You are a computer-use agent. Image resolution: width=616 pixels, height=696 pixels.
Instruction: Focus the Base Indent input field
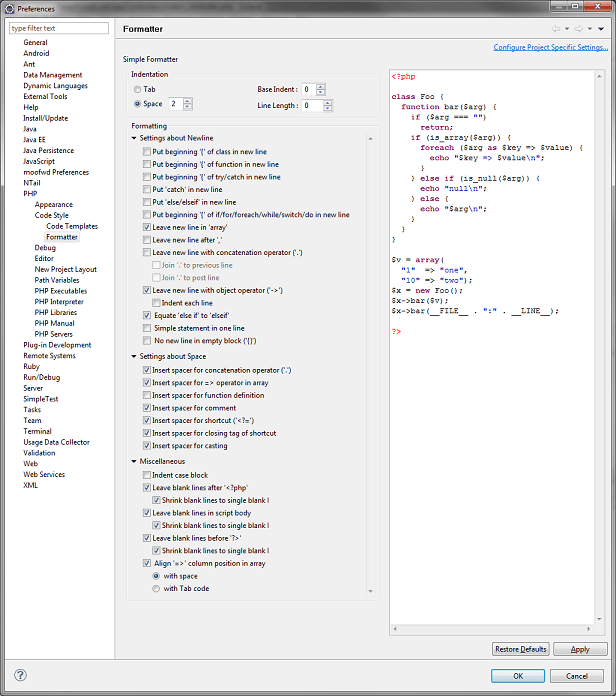(308, 90)
